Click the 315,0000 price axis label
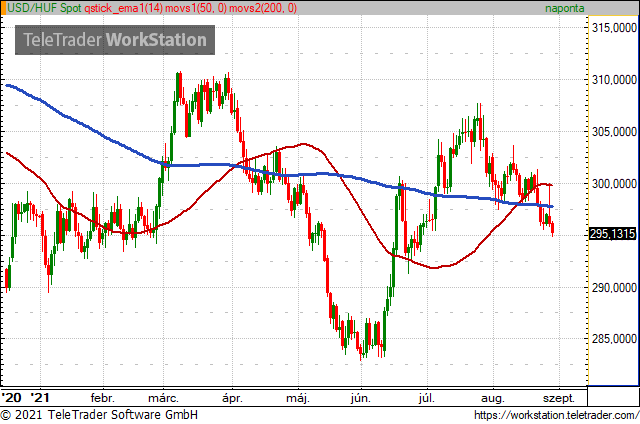Image resolution: width=640 pixels, height=424 pixels. coord(614,28)
